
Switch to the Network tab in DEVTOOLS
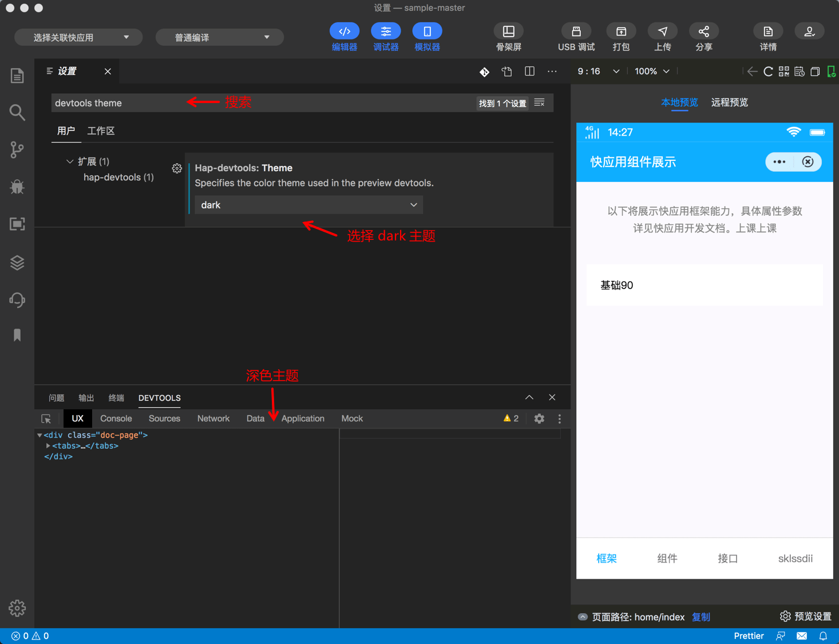(x=213, y=418)
